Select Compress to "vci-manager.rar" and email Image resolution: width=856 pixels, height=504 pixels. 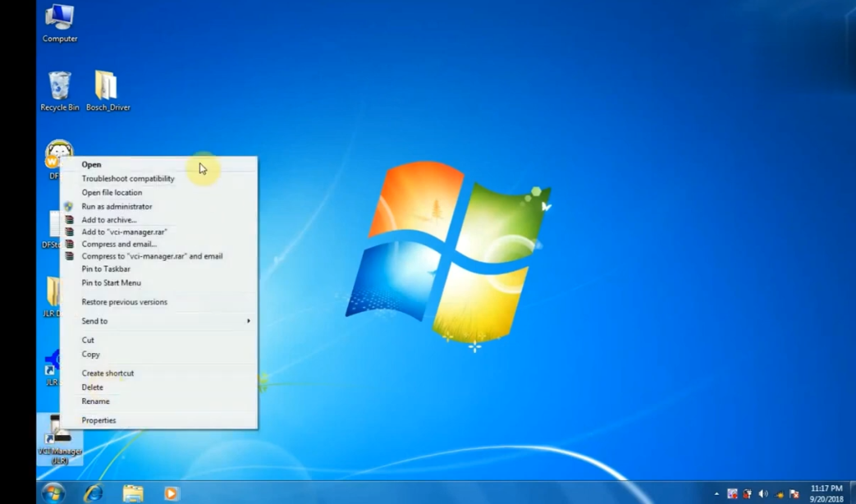(x=158, y=256)
